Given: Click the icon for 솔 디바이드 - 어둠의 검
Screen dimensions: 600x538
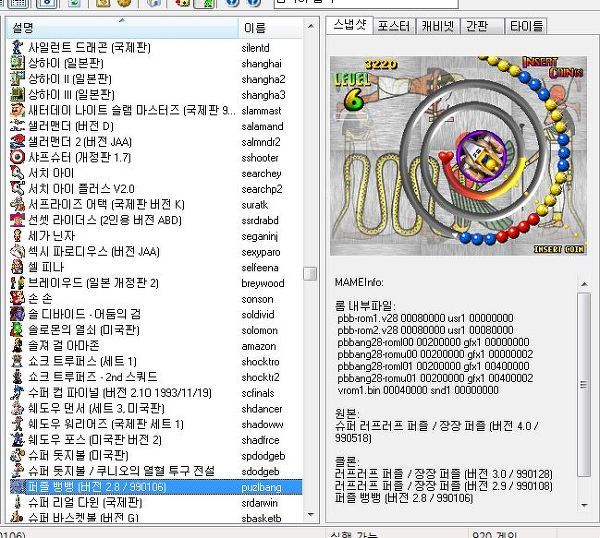Looking at the screenshot, I should (17, 314).
